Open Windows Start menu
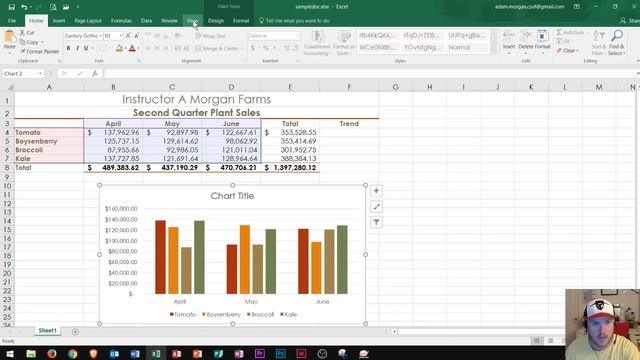The width and height of the screenshot is (640, 360). 9,353
